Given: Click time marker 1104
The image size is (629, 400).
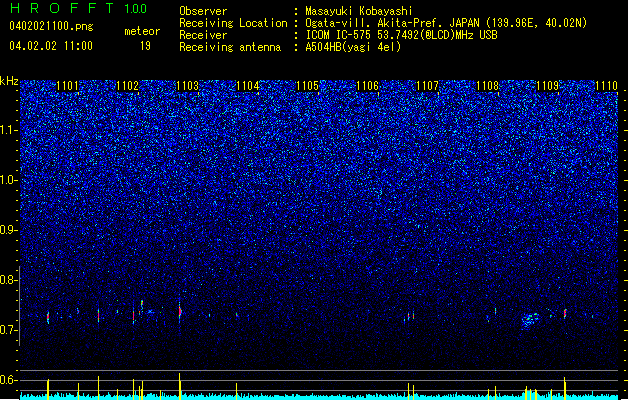Looking at the screenshot, I should (x=248, y=86).
